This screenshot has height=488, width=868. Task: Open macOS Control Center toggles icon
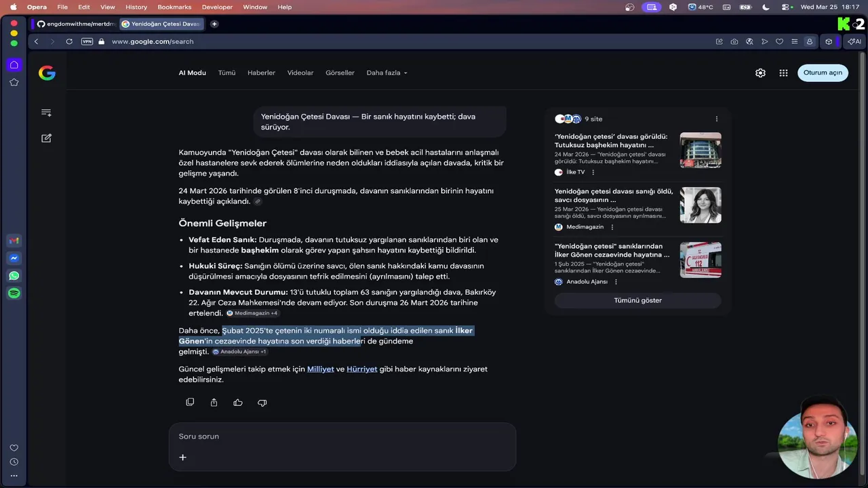click(x=786, y=7)
